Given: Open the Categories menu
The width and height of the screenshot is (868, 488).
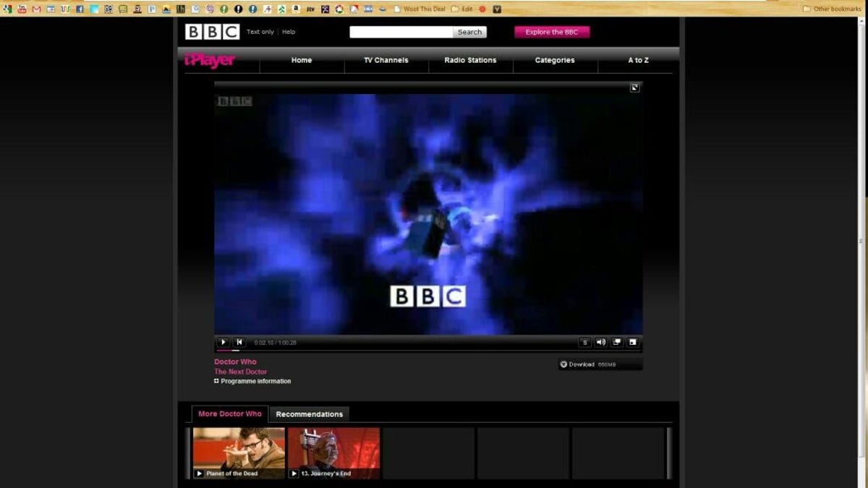Looking at the screenshot, I should tap(555, 60).
